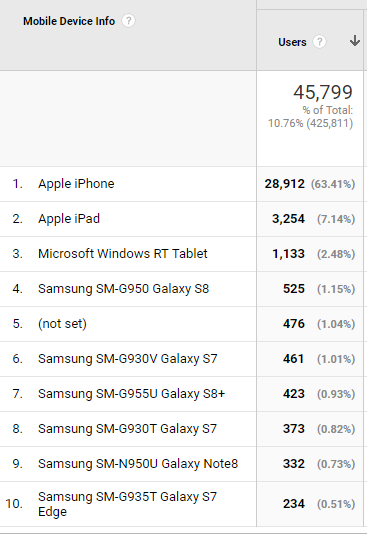This screenshot has height=534, width=367.
Task: Open Samsung SM-N950U Galaxy Note8 link
Action: pos(138,464)
